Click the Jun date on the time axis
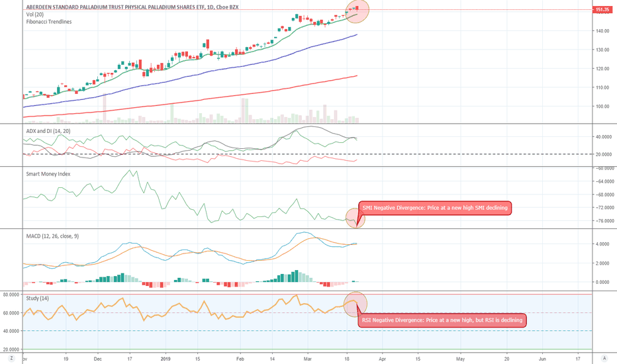The width and height of the screenshot is (617, 364). point(542,359)
